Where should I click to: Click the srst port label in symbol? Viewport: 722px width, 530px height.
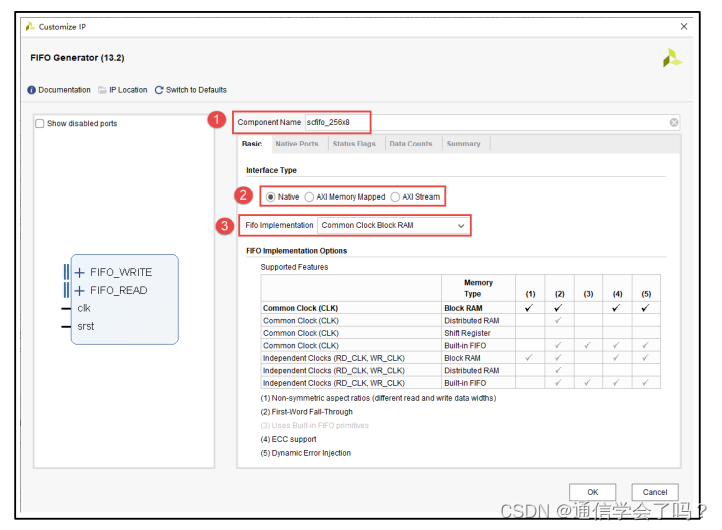86,326
